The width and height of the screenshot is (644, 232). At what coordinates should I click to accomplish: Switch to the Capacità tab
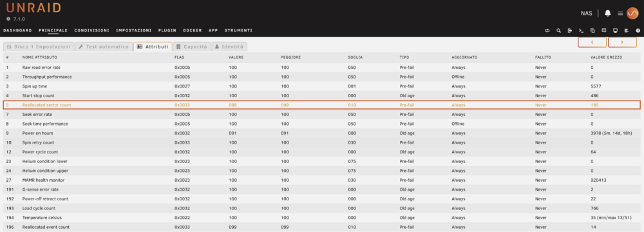pyautogui.click(x=192, y=47)
